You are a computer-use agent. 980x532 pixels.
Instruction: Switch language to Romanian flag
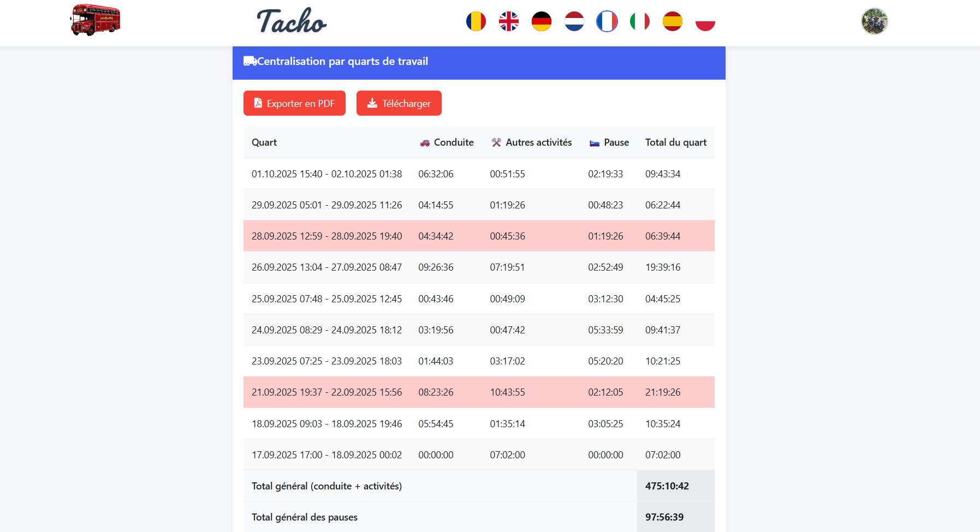476,22
